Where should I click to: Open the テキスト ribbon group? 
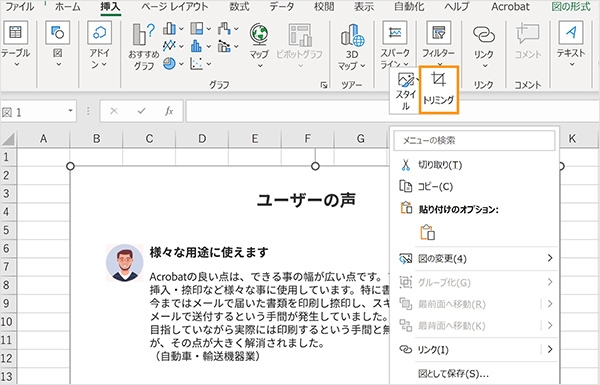tap(571, 44)
